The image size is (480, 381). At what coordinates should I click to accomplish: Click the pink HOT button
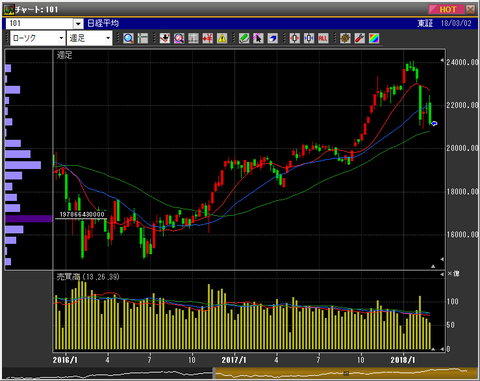[446, 9]
